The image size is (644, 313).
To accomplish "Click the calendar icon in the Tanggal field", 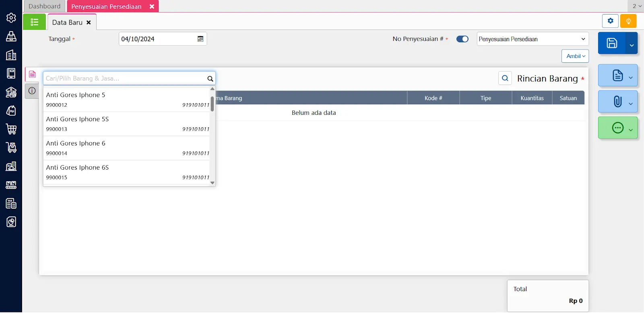I will pos(200,39).
